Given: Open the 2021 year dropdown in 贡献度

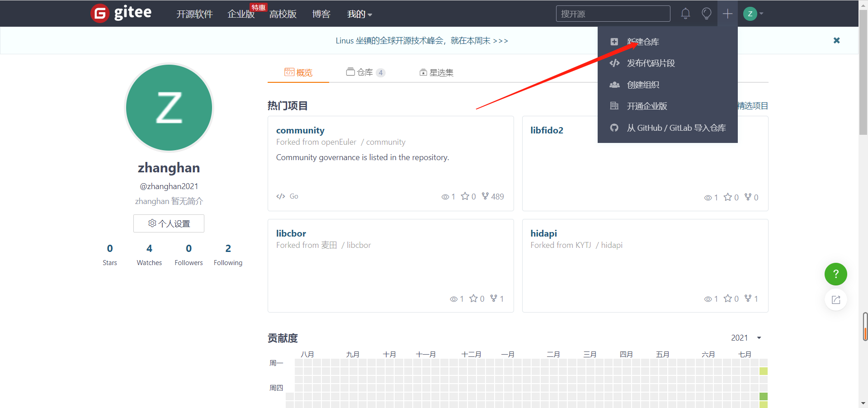Looking at the screenshot, I should pyautogui.click(x=746, y=337).
